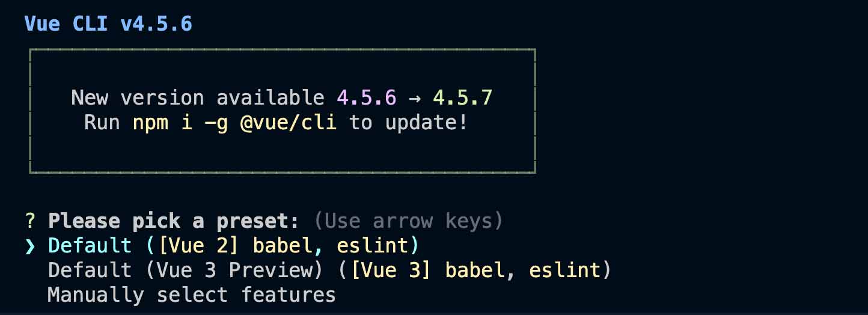Choose the Manually select features option

click(191, 295)
